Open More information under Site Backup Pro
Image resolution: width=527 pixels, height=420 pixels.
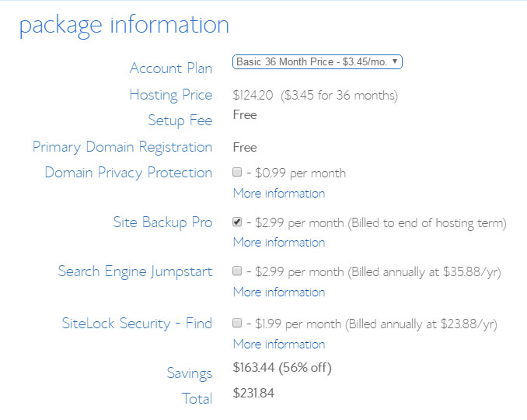(279, 243)
